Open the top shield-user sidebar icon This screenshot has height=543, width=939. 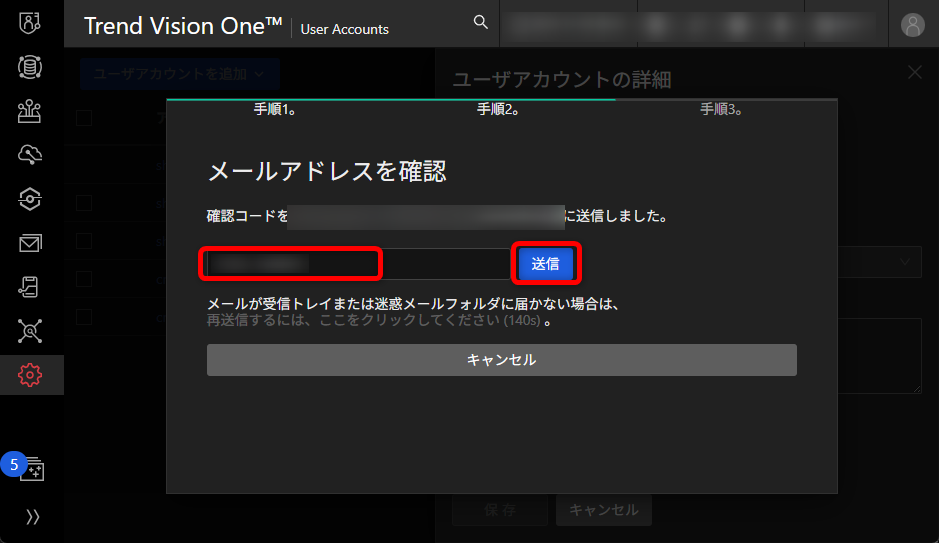[x=29, y=23]
